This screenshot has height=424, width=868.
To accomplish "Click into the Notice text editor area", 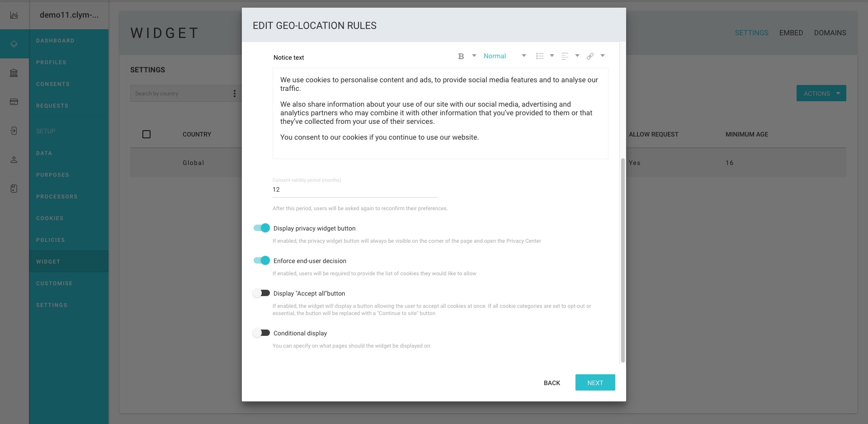I will [440, 113].
